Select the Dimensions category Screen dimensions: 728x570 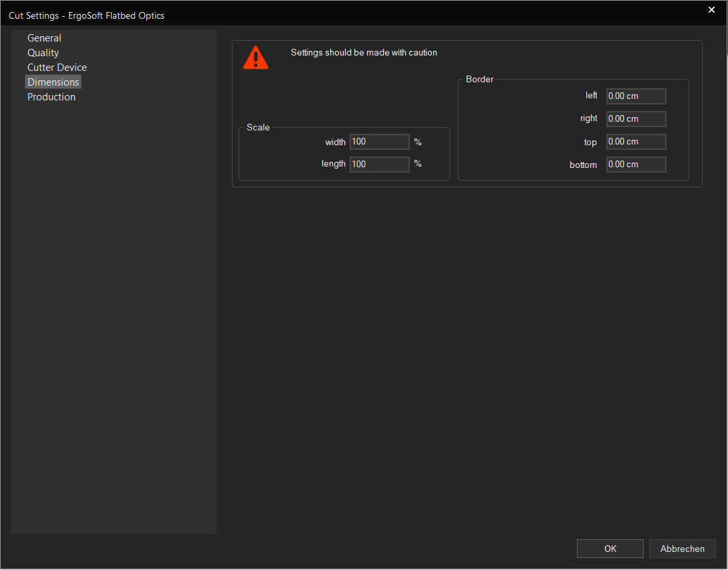click(53, 82)
